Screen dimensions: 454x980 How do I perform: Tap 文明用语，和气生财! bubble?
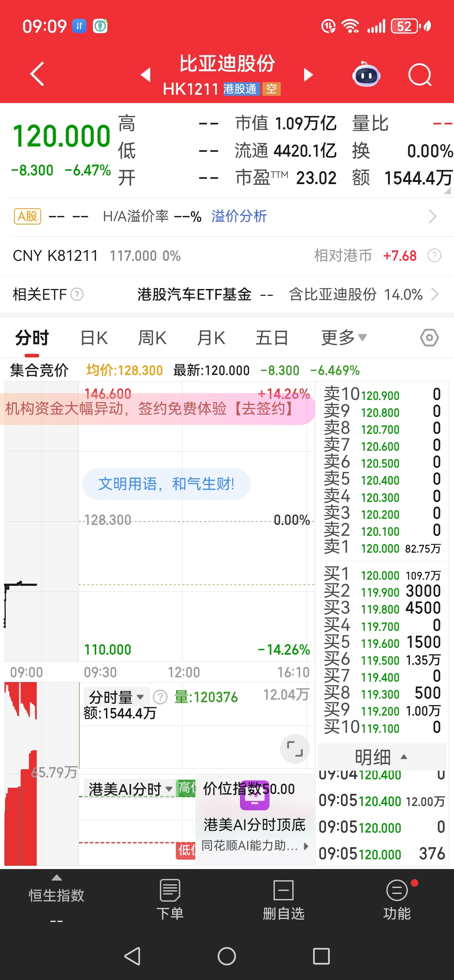click(166, 484)
